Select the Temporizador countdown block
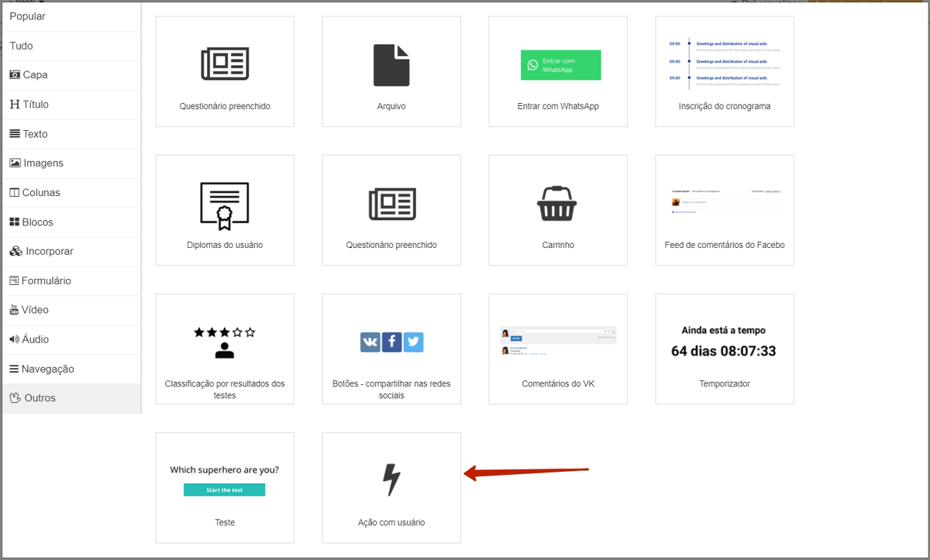930x560 pixels. (x=724, y=349)
